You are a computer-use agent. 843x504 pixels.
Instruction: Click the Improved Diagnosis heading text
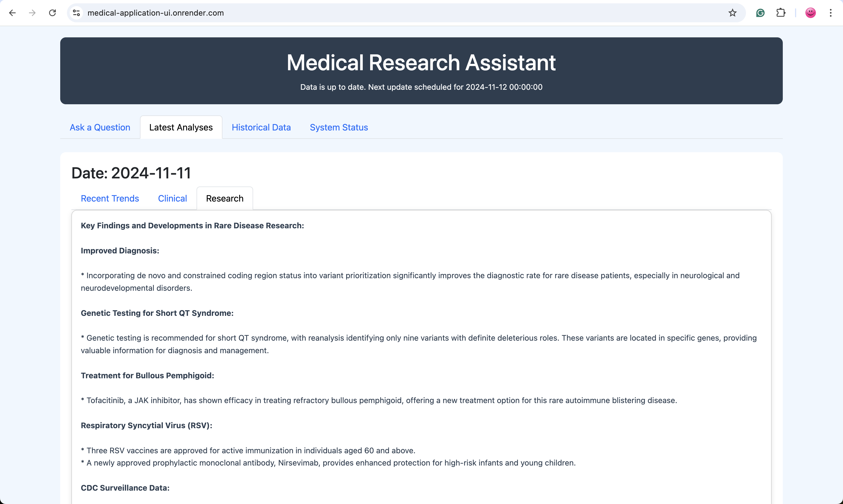(120, 251)
